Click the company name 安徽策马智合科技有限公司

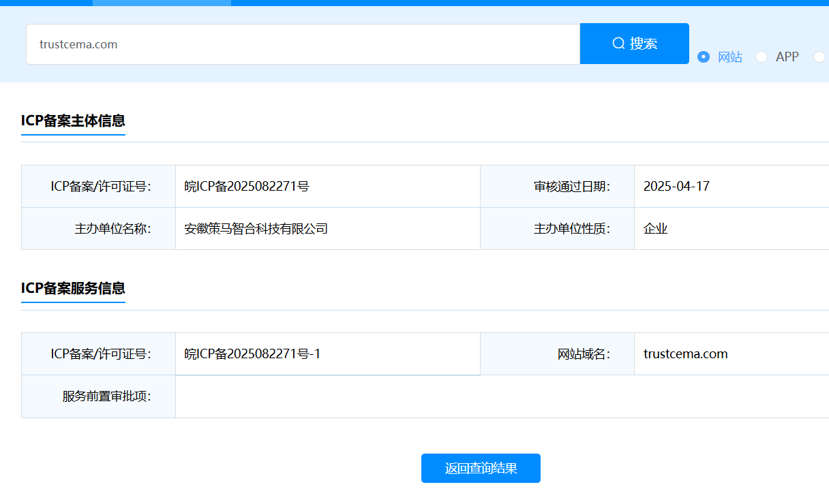click(x=256, y=228)
